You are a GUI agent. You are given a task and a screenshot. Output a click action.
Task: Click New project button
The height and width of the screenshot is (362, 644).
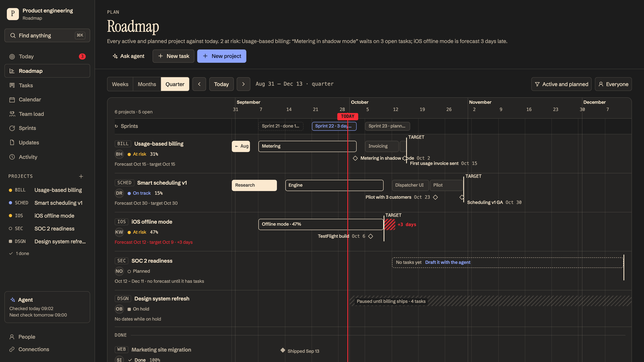point(222,56)
